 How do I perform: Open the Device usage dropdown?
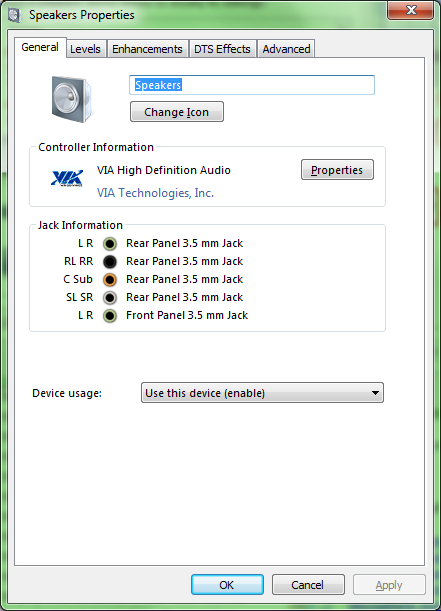coord(262,393)
